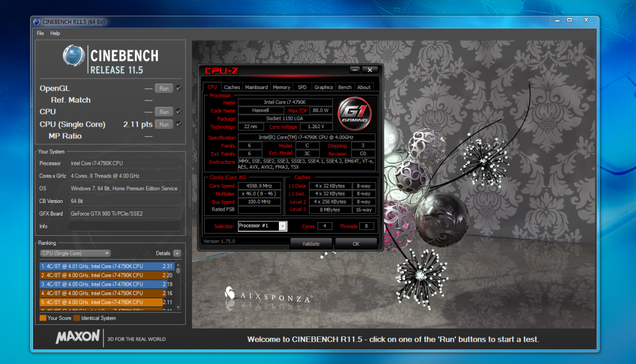The height and width of the screenshot is (364, 636).
Task: Click the Cores value 4 in CPU-Z
Action: click(x=325, y=226)
